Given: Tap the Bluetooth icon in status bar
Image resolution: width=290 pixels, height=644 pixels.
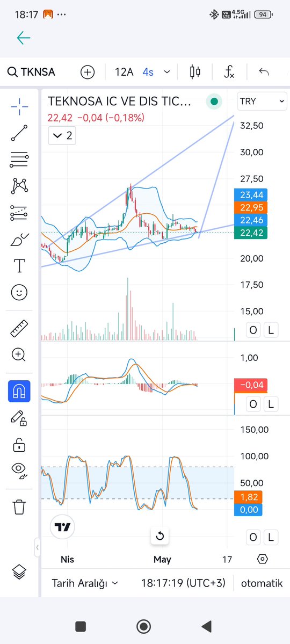Looking at the screenshot, I should pyautogui.click(x=214, y=15).
